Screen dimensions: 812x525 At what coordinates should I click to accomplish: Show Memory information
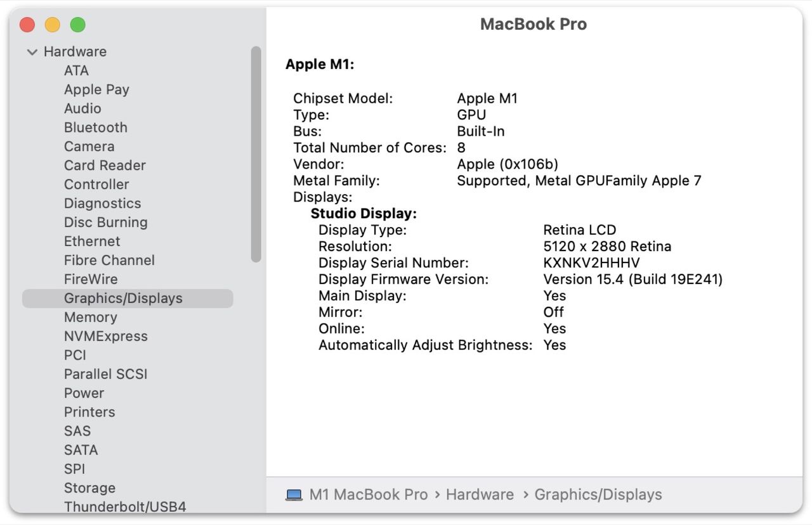pos(91,318)
